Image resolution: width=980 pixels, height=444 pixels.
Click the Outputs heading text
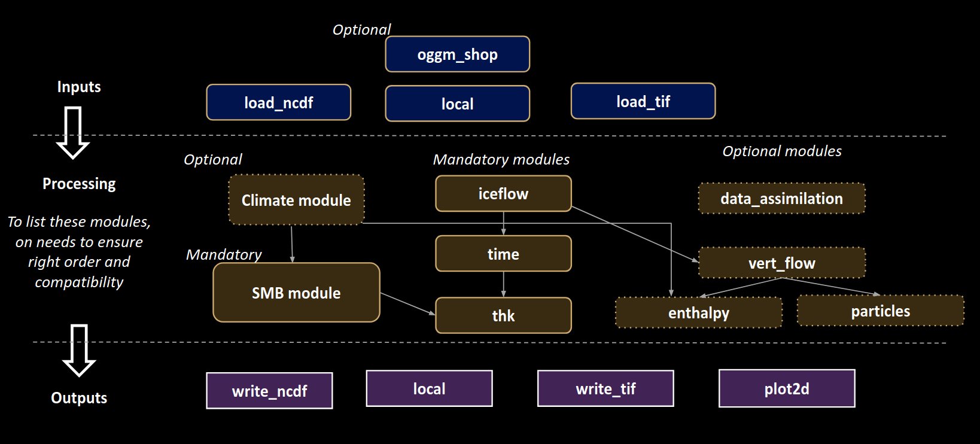[x=79, y=398]
